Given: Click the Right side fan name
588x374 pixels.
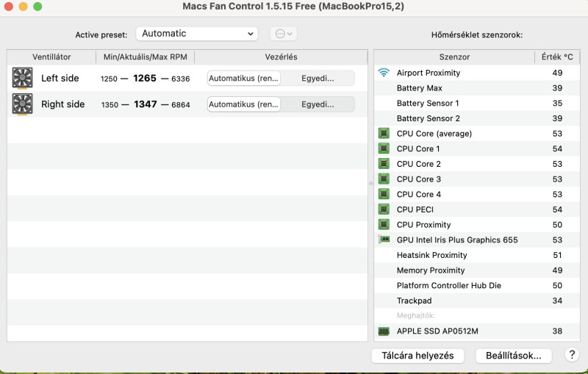Looking at the screenshot, I should click(62, 104).
